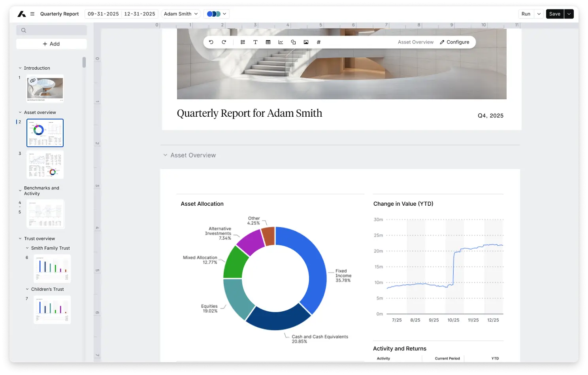Open the hamburger menu icon
This screenshot has width=588, height=375.
point(32,14)
